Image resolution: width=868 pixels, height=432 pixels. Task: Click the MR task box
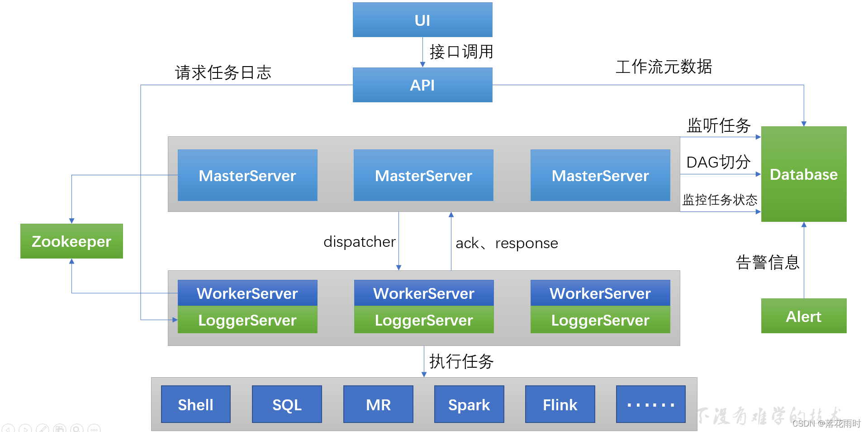378,404
